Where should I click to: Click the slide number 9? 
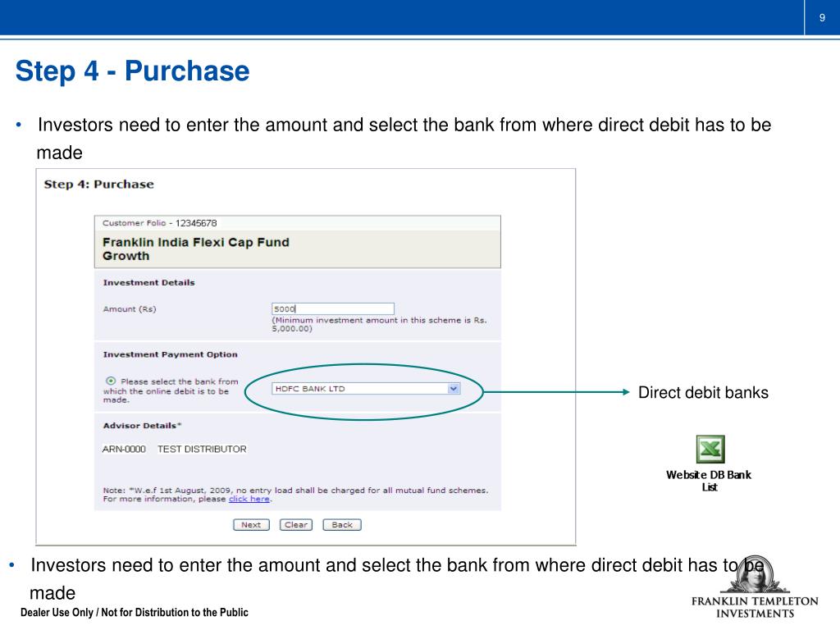click(822, 18)
